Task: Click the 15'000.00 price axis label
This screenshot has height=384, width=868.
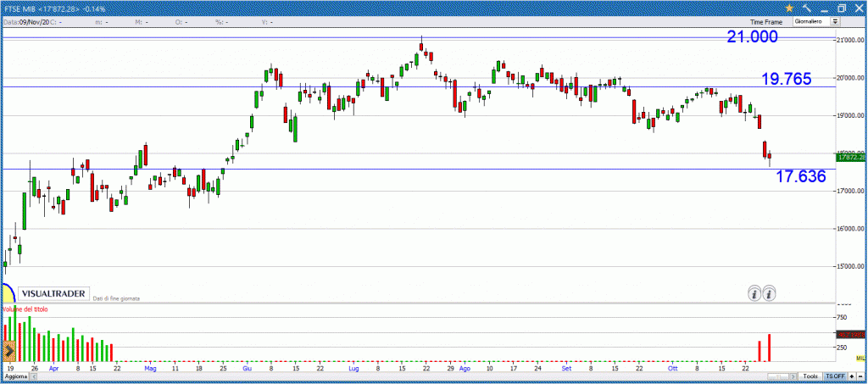Action: point(849,267)
